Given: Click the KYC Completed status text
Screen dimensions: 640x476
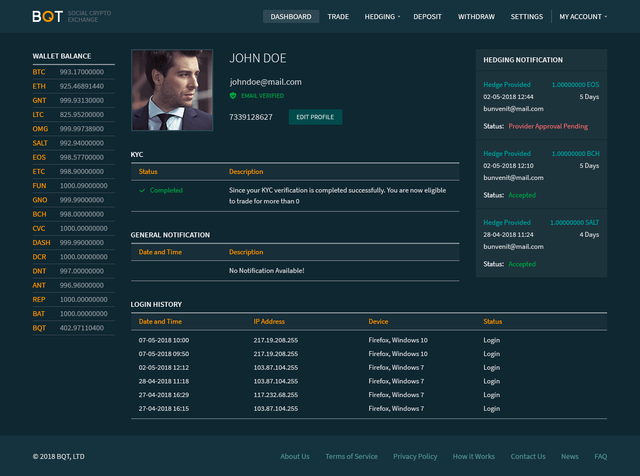Looking at the screenshot, I should (x=166, y=190).
